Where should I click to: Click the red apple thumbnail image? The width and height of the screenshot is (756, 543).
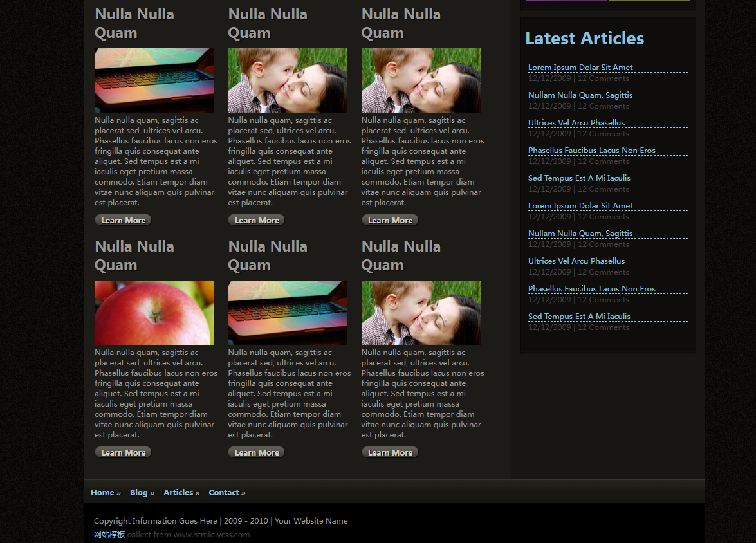click(154, 313)
